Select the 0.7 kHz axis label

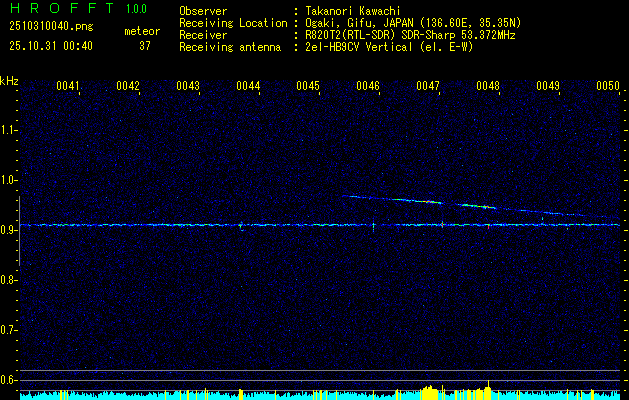click(x=9, y=330)
